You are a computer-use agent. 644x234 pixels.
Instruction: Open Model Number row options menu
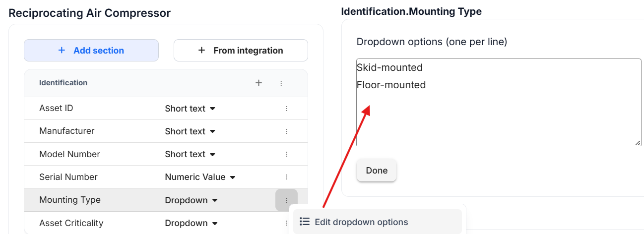point(286,154)
